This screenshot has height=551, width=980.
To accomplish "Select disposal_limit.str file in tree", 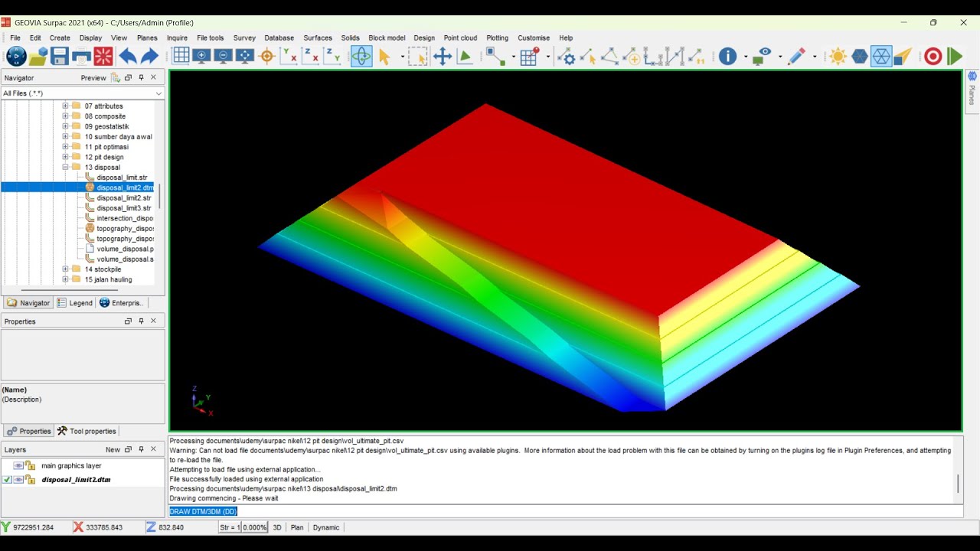I will tap(122, 178).
